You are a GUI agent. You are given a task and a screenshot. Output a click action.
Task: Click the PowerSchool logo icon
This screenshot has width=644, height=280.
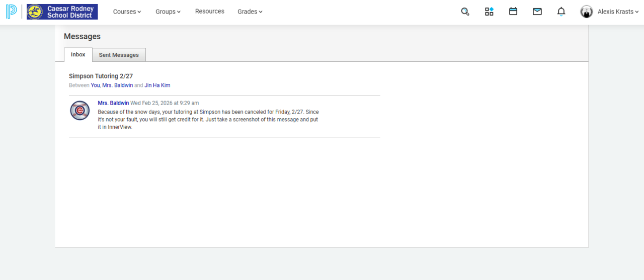[11, 12]
